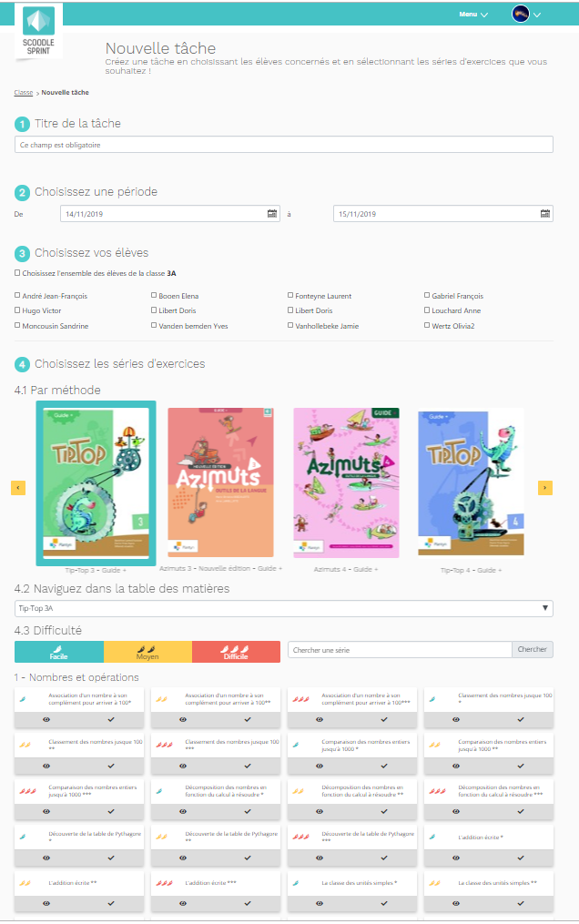
Task: Expand the arrow next to user avatar
Action: point(536,15)
